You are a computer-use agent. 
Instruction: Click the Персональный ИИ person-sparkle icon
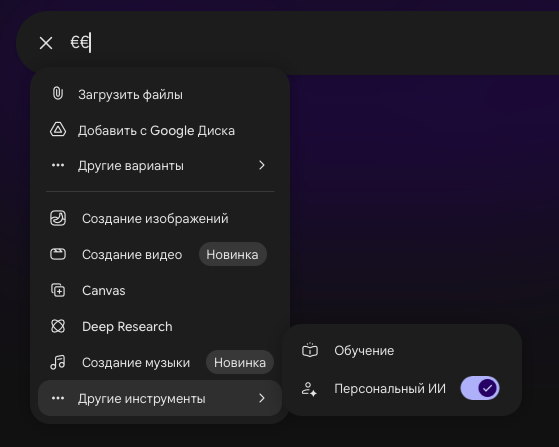(x=309, y=389)
